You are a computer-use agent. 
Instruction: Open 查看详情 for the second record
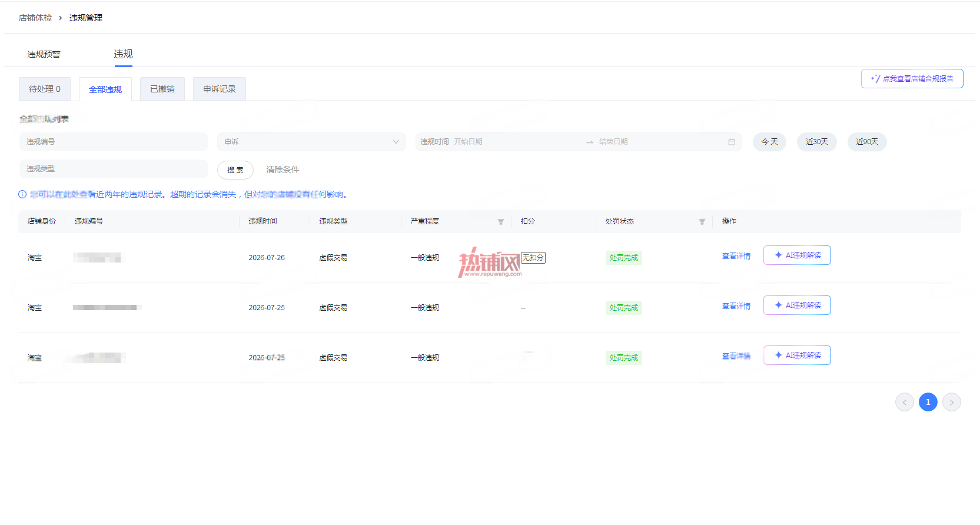tap(736, 306)
